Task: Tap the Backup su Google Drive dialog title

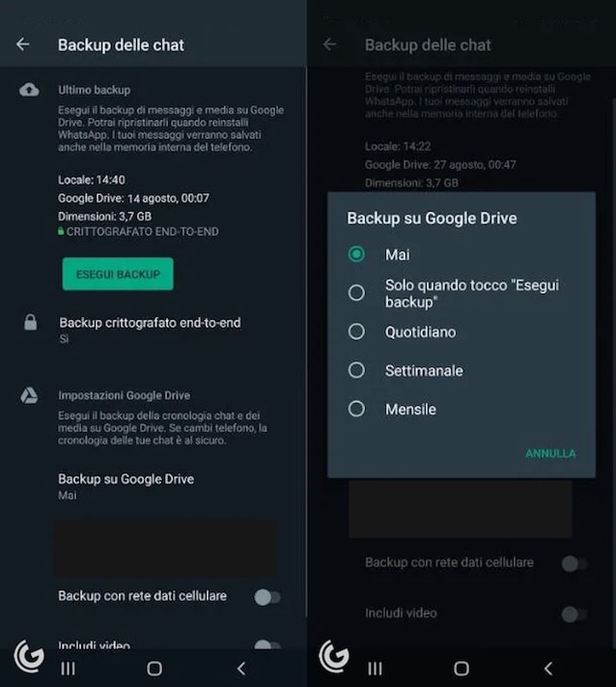Action: pyautogui.click(x=432, y=218)
